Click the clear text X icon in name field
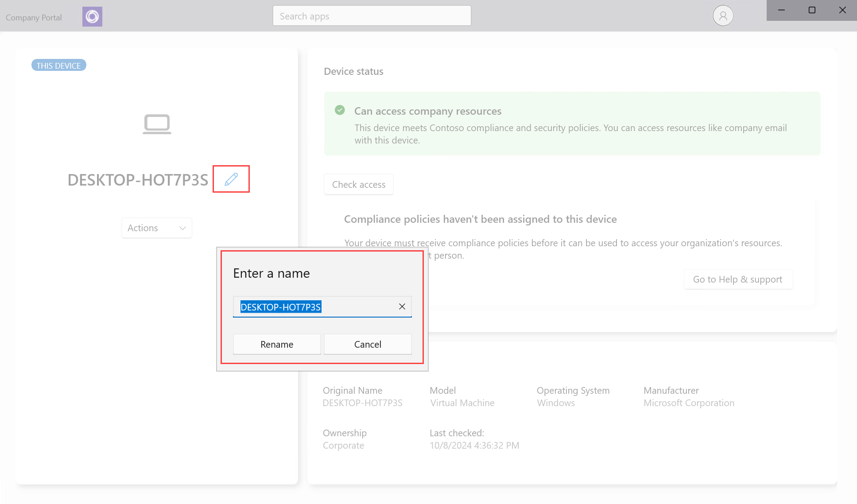This screenshot has width=857, height=504. click(x=402, y=306)
